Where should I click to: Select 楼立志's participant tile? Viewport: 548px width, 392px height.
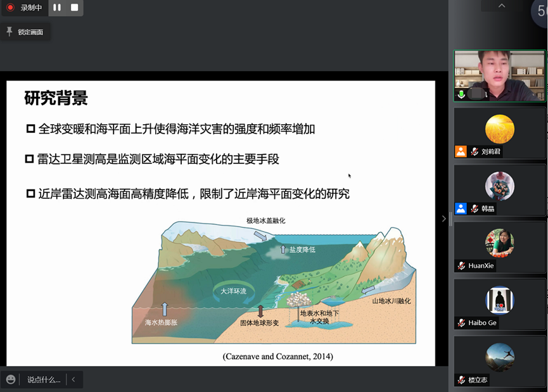click(x=499, y=360)
